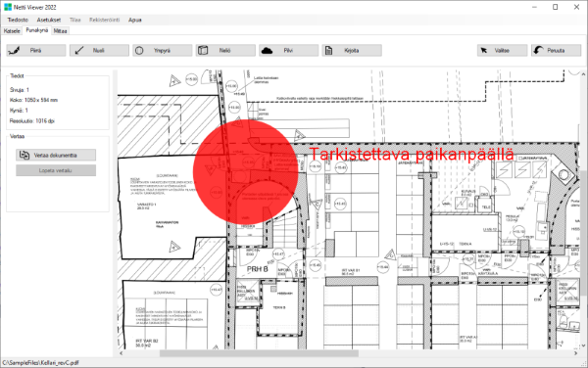Screen dimensions: 588x368
Task: Activate the Valitse selection pointer
Action: click(502, 50)
